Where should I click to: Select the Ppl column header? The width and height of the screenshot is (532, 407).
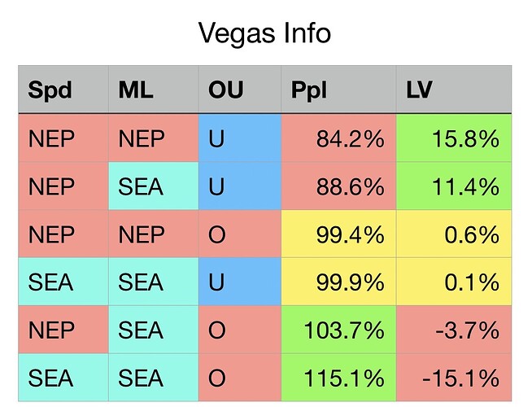338,88
